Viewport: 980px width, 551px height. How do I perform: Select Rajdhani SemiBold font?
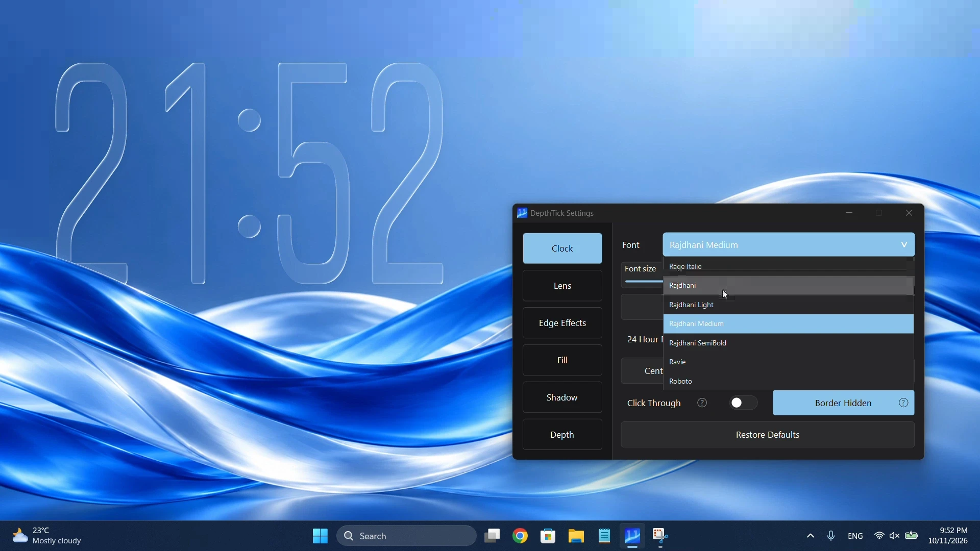[x=787, y=344]
